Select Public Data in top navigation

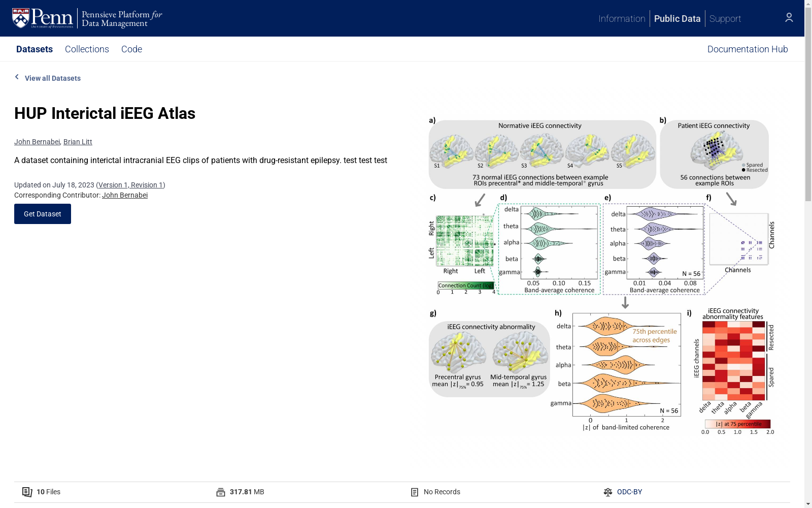677,19
